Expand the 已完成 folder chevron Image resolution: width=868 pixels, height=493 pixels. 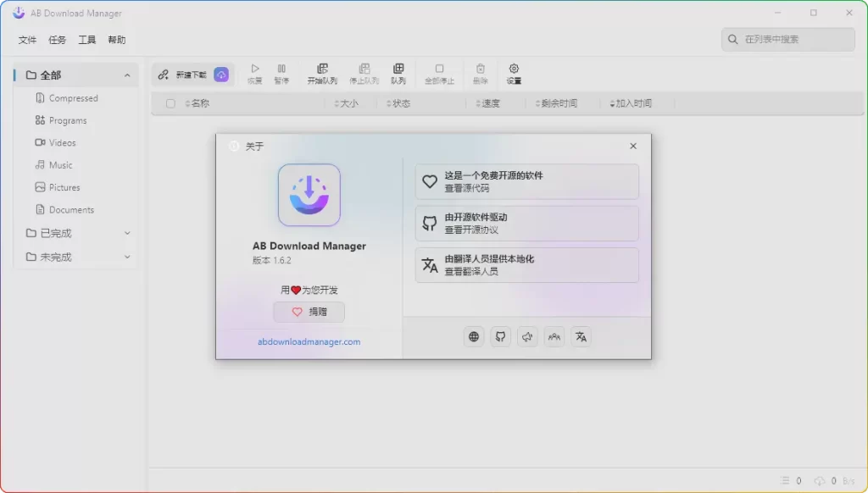pos(127,234)
